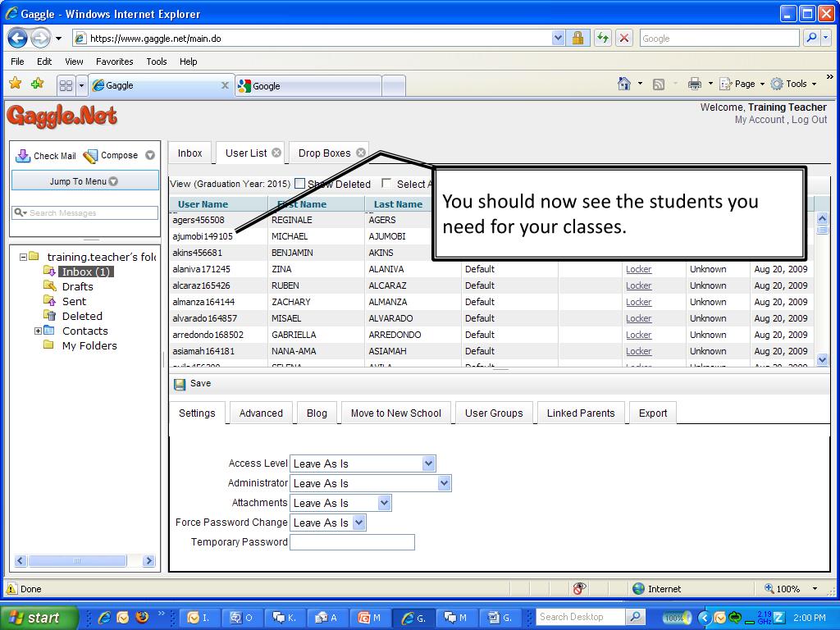Open the Jump To Menu dropdown

pos(84,181)
